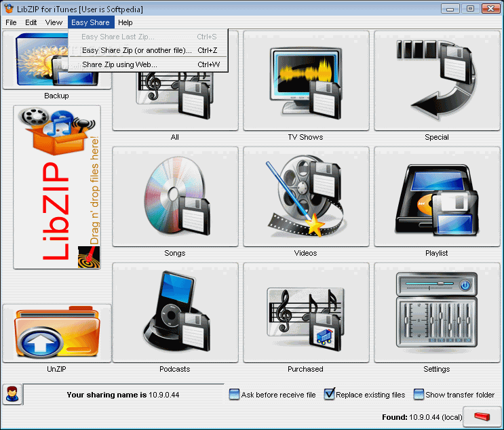This screenshot has width=504, height=430.
Task: Select Share Zip using Web...
Action: pyautogui.click(x=148, y=64)
